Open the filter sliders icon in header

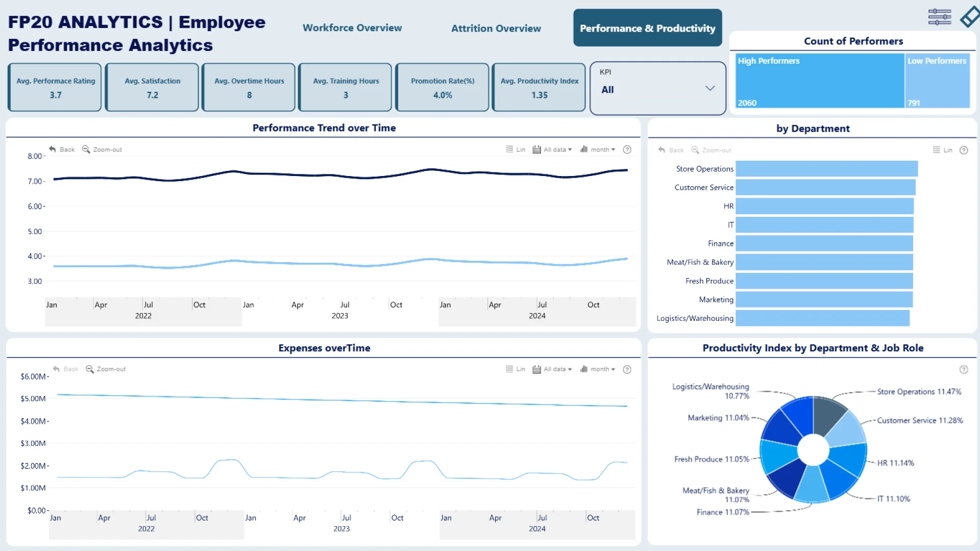(939, 17)
